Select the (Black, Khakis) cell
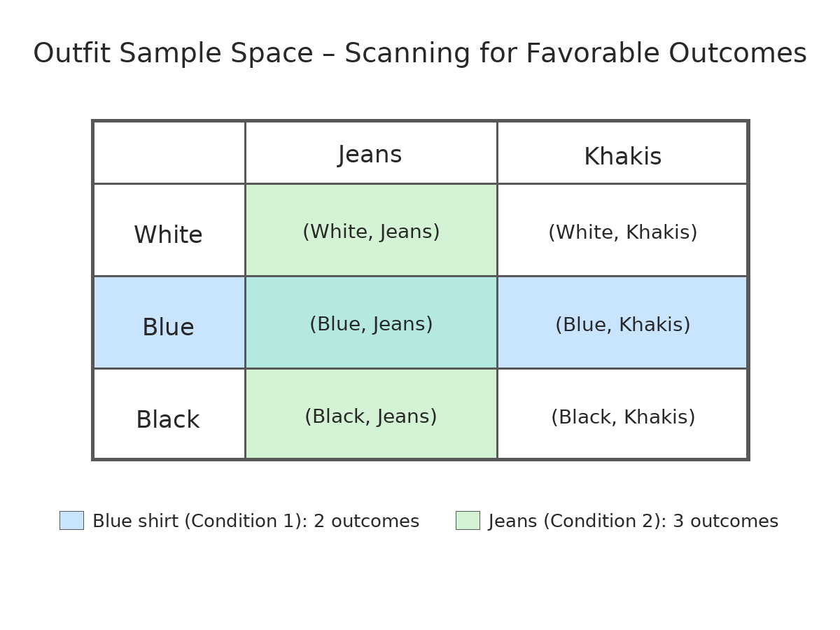840x630 pixels. tap(622, 414)
